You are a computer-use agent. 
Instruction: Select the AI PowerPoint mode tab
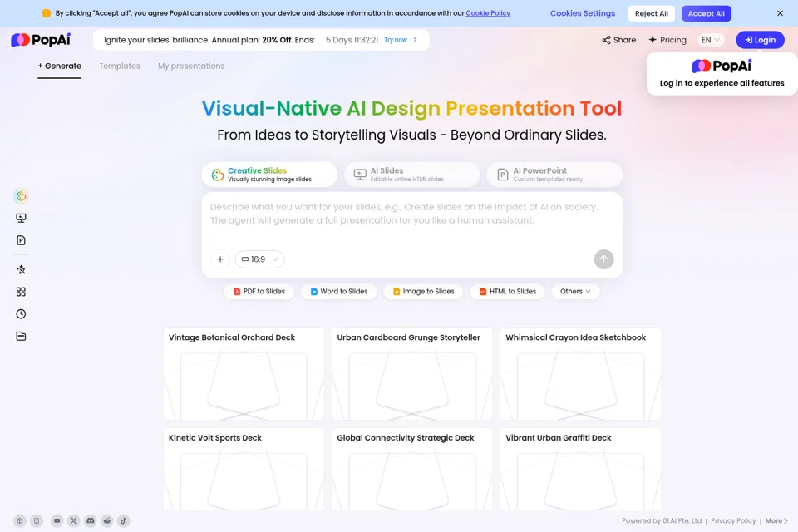pyautogui.click(x=554, y=175)
